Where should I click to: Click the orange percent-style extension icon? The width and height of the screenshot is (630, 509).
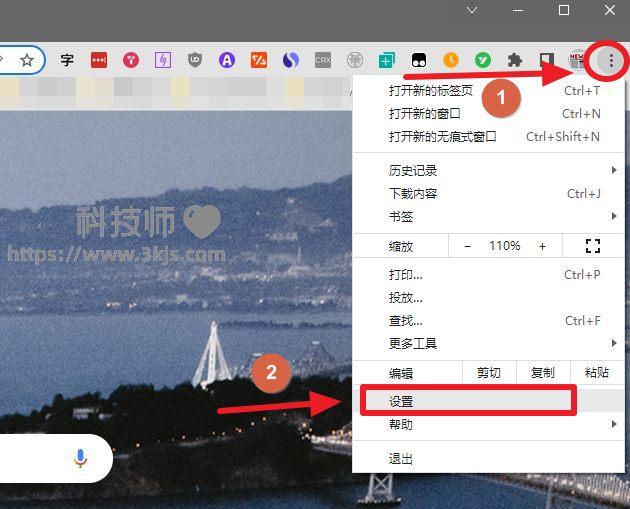259,60
